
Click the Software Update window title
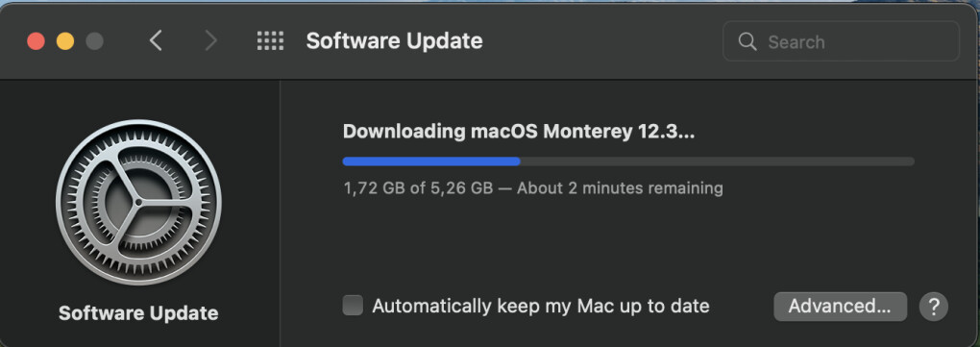(394, 41)
